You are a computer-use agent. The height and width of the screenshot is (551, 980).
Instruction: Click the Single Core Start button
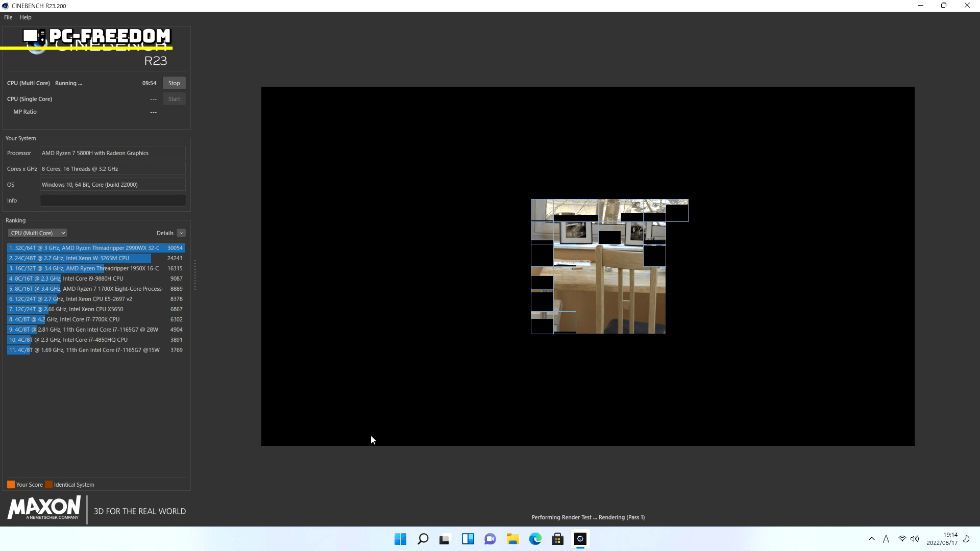174,99
